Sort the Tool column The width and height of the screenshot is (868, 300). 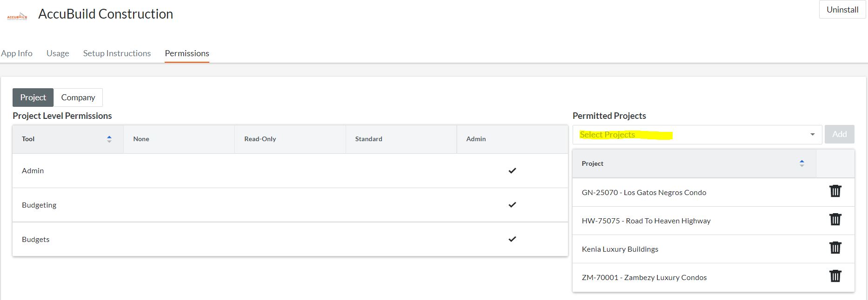pos(109,139)
